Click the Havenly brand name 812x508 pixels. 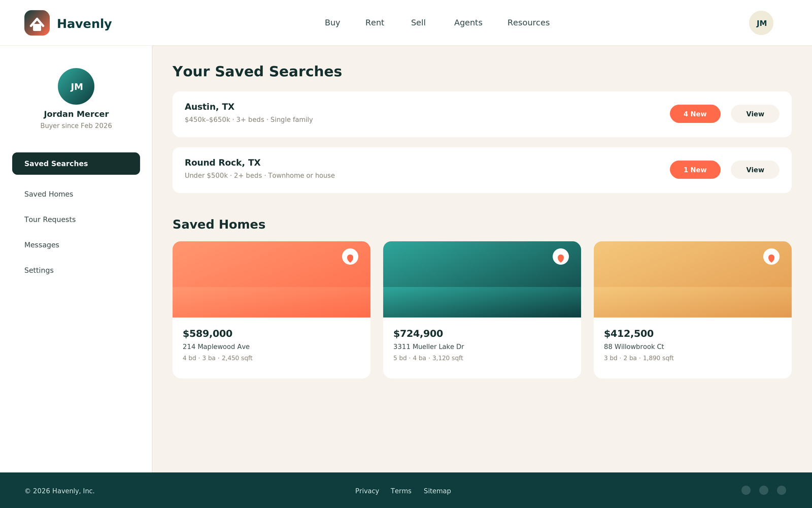tap(84, 24)
